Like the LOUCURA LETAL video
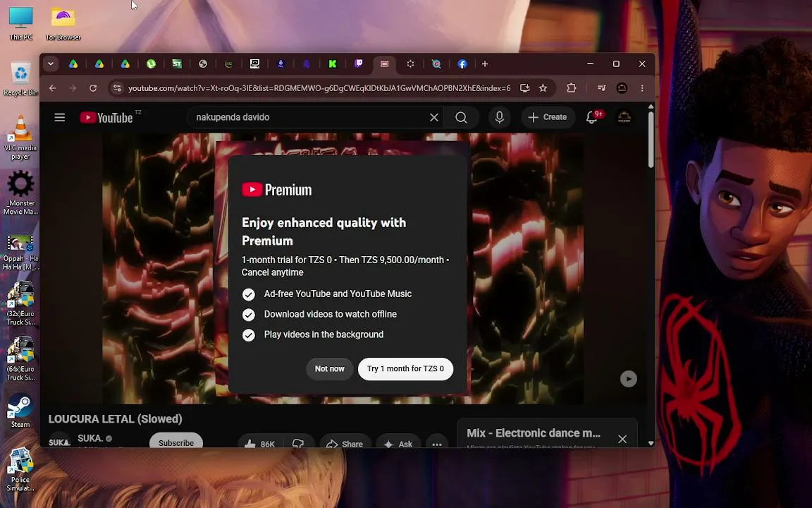This screenshot has width=812, height=508. (x=260, y=443)
